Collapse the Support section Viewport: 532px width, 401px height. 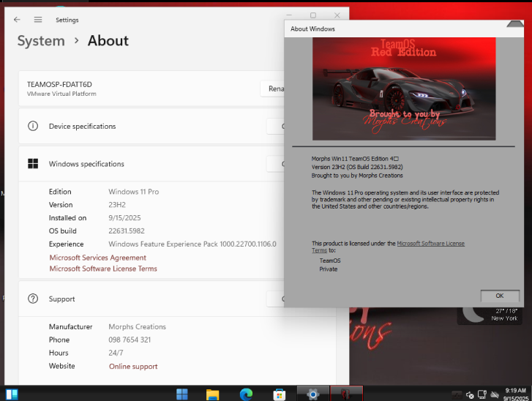pos(275,299)
